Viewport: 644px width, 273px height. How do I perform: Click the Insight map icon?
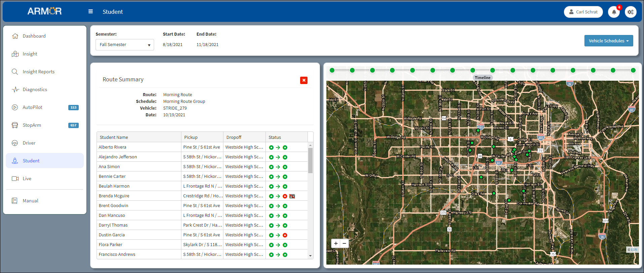[15, 54]
